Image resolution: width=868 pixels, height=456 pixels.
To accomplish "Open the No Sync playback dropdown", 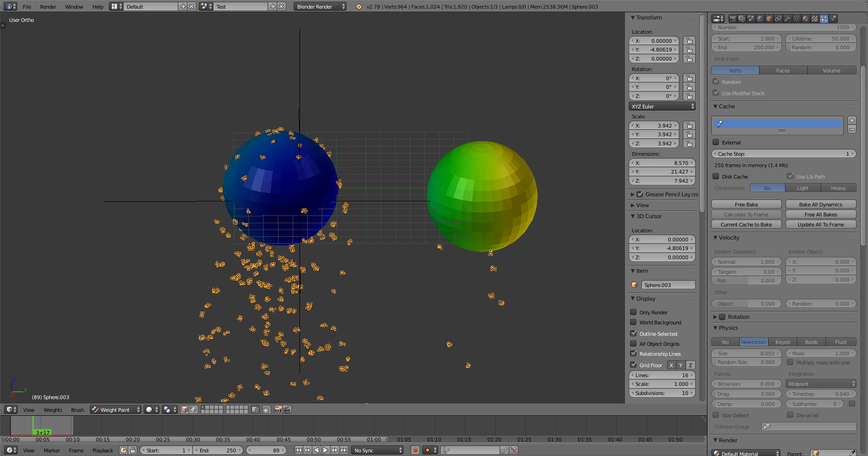I will pos(377,450).
